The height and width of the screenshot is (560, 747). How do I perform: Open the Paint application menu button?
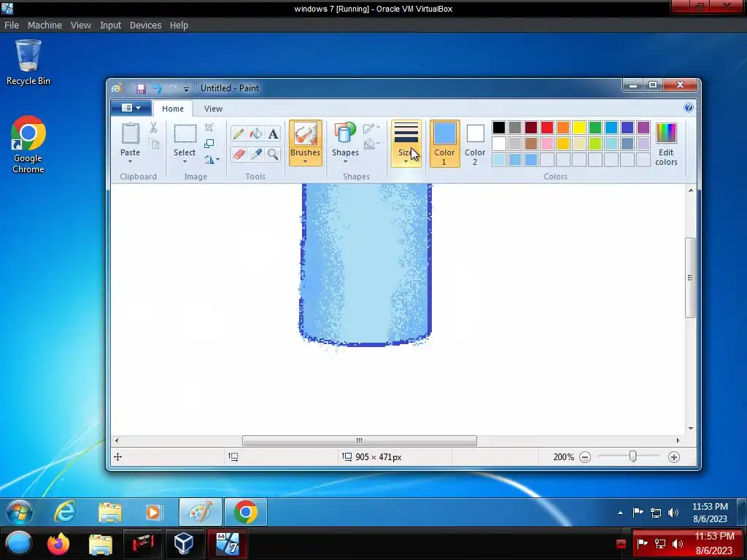[131, 108]
